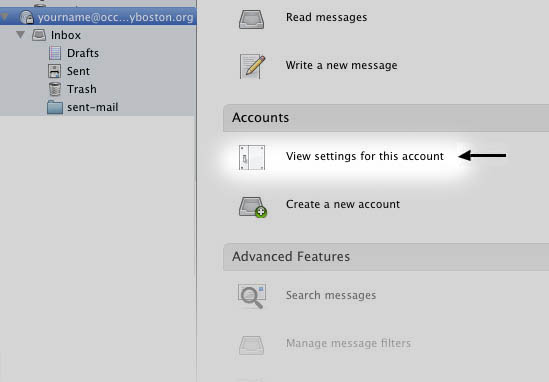
Task: Click the sent-mail blue folder icon
Action: [55, 107]
